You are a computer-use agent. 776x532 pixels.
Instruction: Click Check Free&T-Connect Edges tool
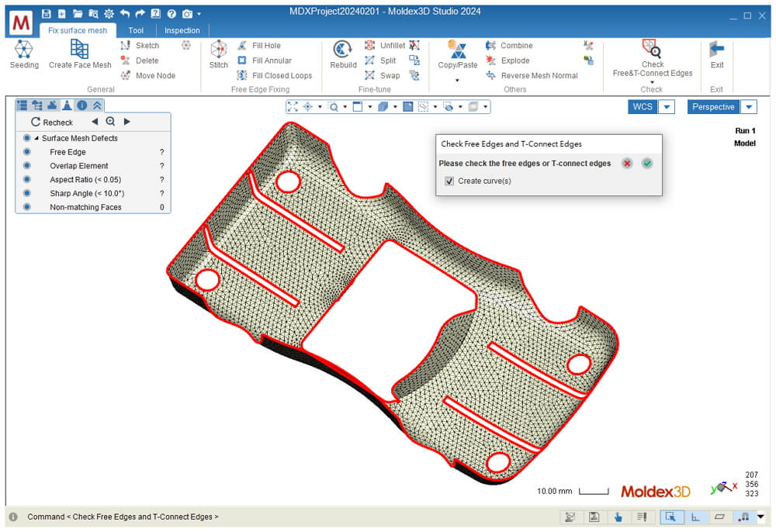click(x=653, y=58)
